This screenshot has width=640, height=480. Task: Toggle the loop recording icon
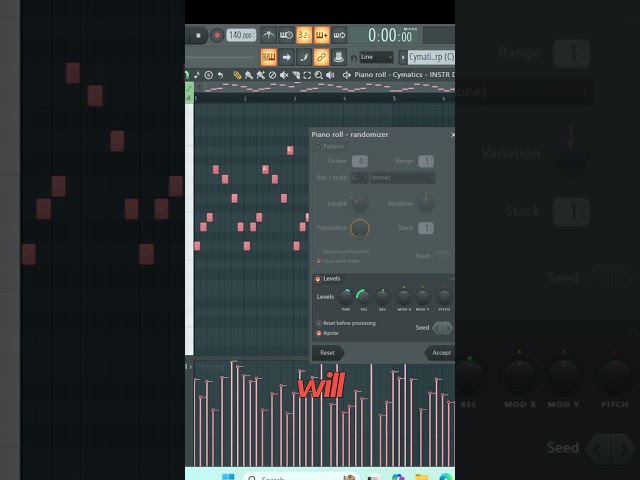pos(339,35)
